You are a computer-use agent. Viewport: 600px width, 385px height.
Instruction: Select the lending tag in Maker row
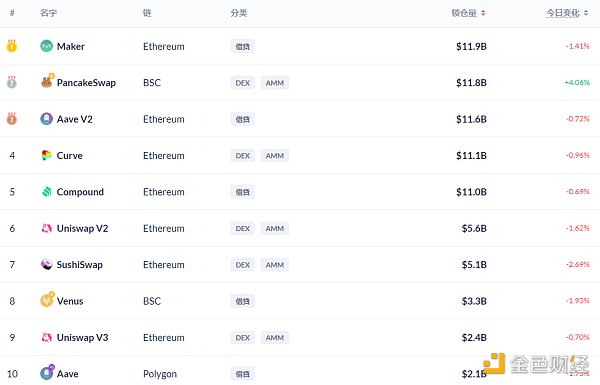tap(243, 47)
